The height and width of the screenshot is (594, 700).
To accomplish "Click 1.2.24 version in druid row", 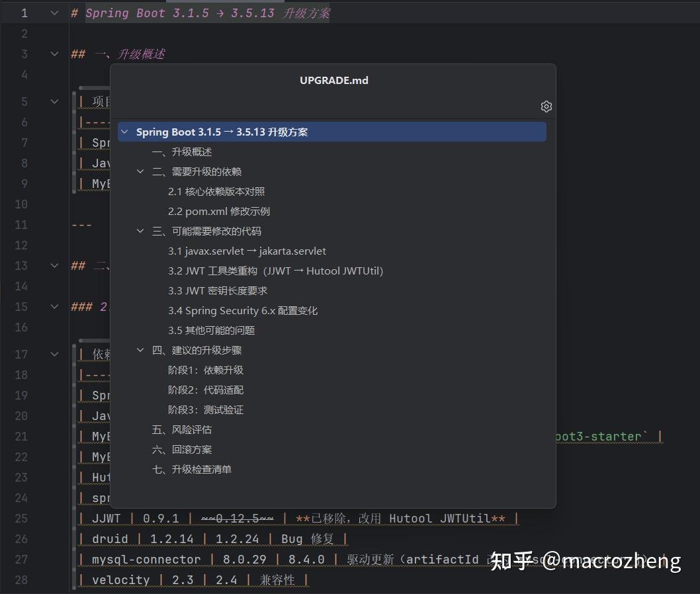I will pos(237,539).
